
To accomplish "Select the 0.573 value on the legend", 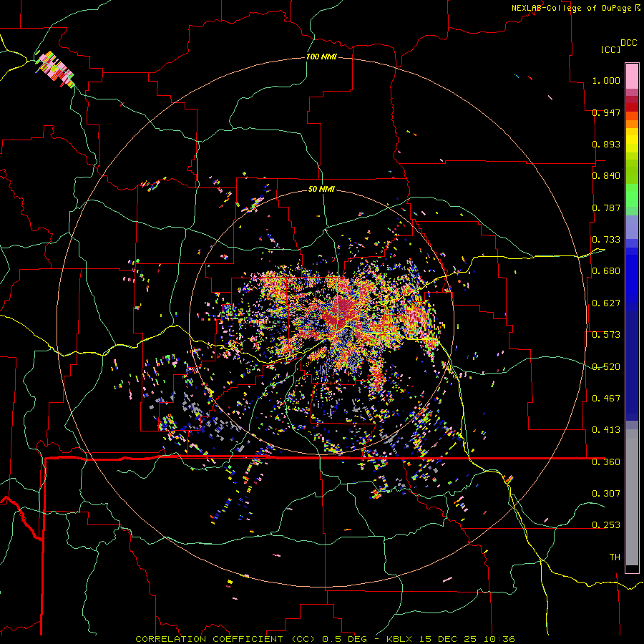I will tap(606, 335).
